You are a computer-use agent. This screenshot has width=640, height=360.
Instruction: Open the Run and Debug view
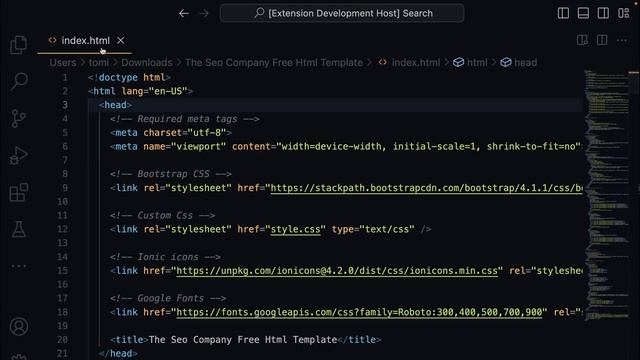coord(18,155)
